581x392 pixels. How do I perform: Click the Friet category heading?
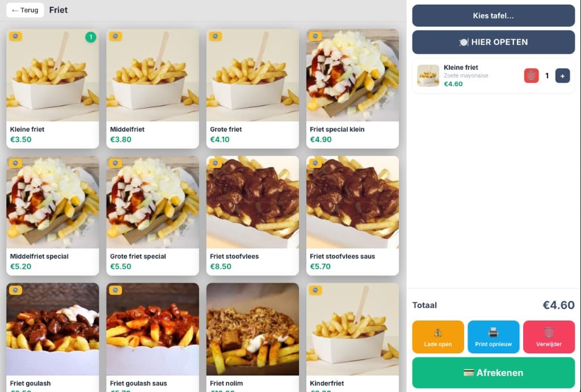click(x=58, y=10)
